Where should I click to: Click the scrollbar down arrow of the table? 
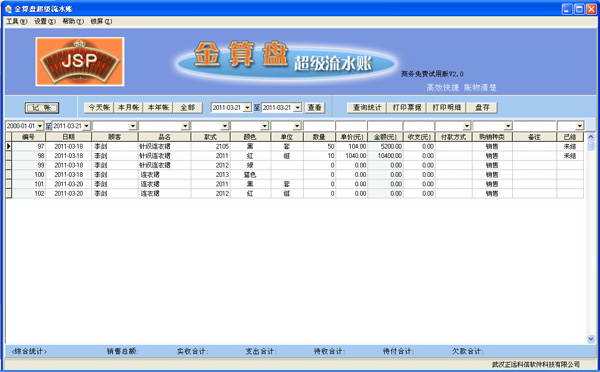click(590, 339)
